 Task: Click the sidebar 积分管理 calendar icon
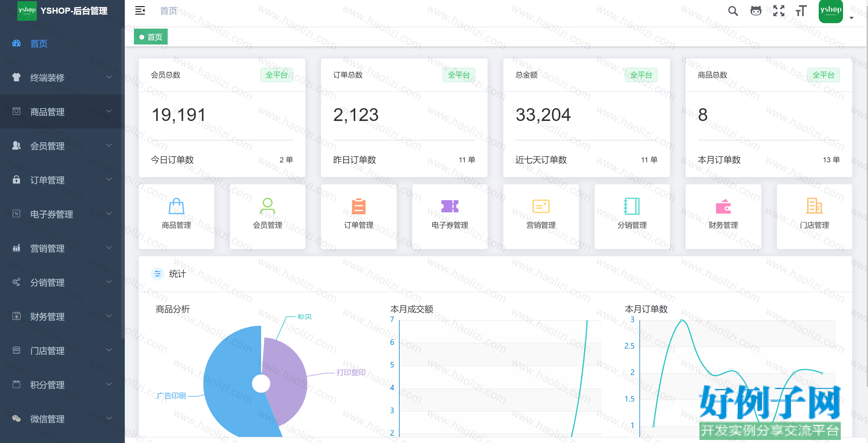[16, 384]
